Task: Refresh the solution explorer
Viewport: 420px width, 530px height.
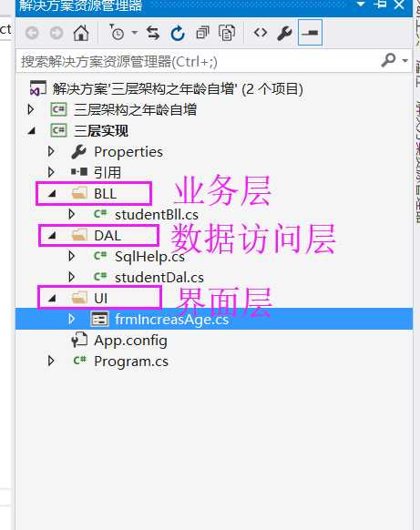Action: point(177,33)
